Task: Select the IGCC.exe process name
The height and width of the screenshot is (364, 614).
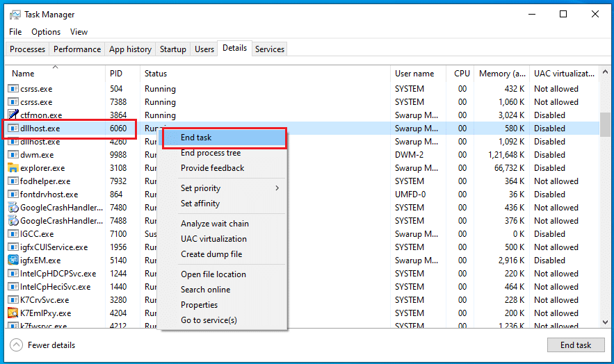Action: [x=37, y=234]
